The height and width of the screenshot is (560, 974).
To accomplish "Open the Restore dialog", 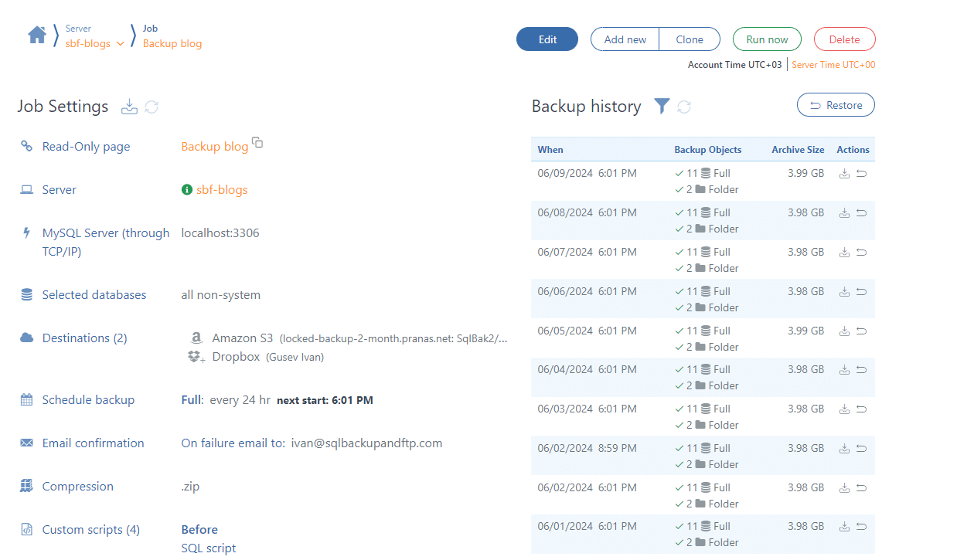I will [836, 104].
